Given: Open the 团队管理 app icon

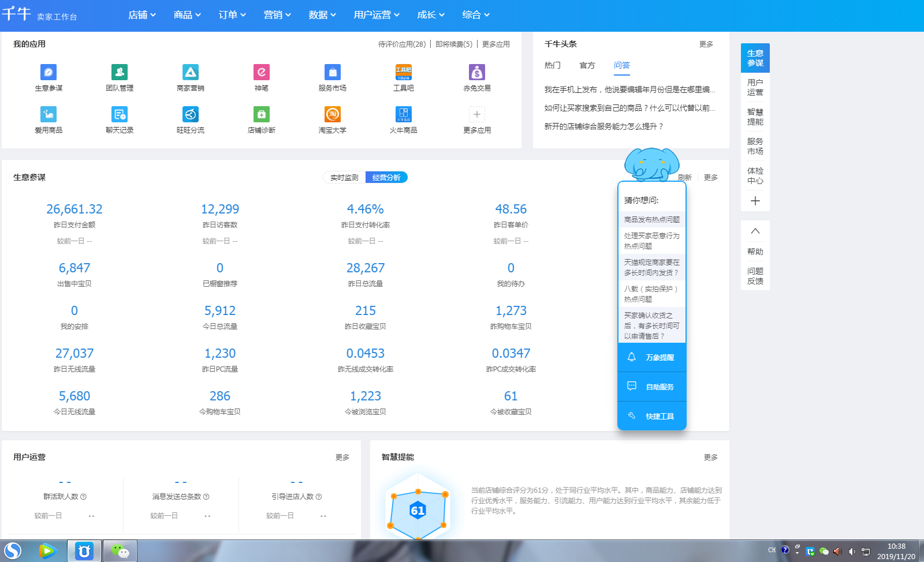Looking at the screenshot, I should (120, 73).
